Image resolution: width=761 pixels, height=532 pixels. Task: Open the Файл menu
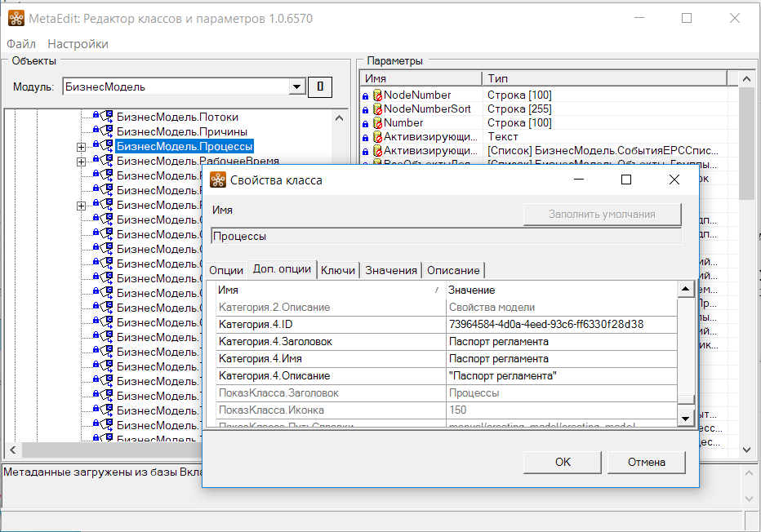pyautogui.click(x=21, y=44)
